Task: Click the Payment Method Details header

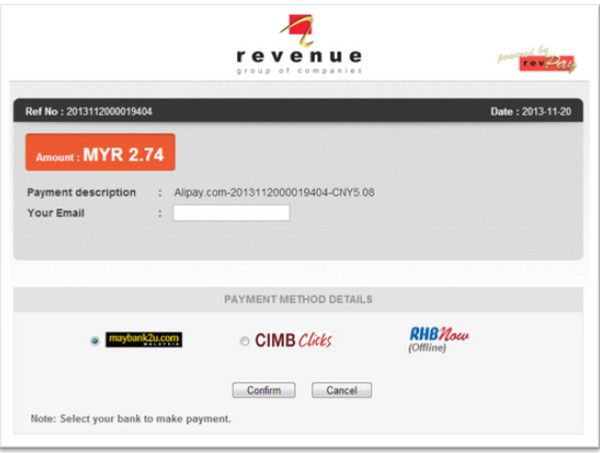Action: 298,299
